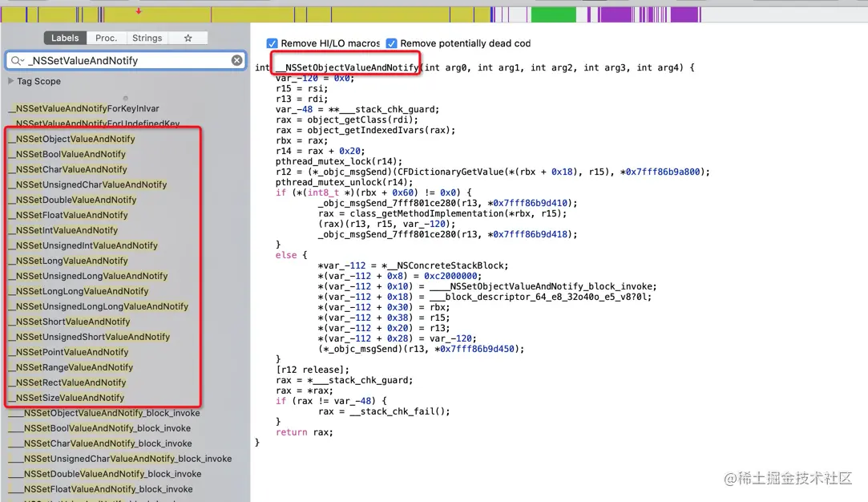Click the pthread_mutex_lock(r14) line

(x=339, y=162)
